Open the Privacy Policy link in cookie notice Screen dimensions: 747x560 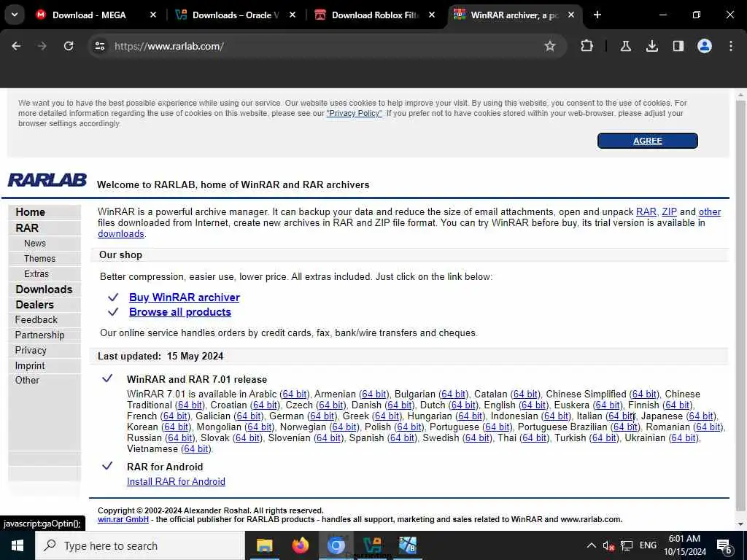tap(354, 113)
